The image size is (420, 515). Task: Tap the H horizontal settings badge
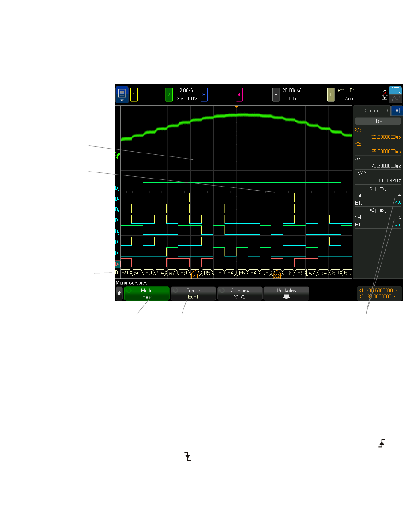point(276,95)
